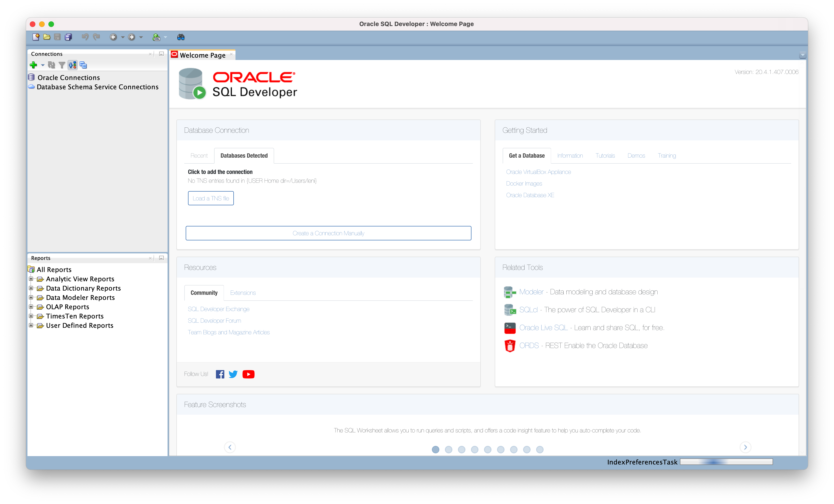Click the Save All disks icon

[68, 37]
